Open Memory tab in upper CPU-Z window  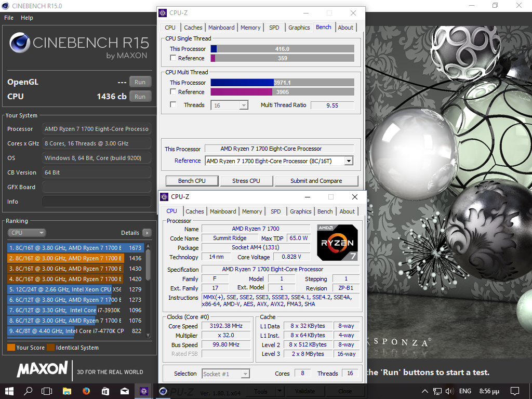(x=250, y=28)
